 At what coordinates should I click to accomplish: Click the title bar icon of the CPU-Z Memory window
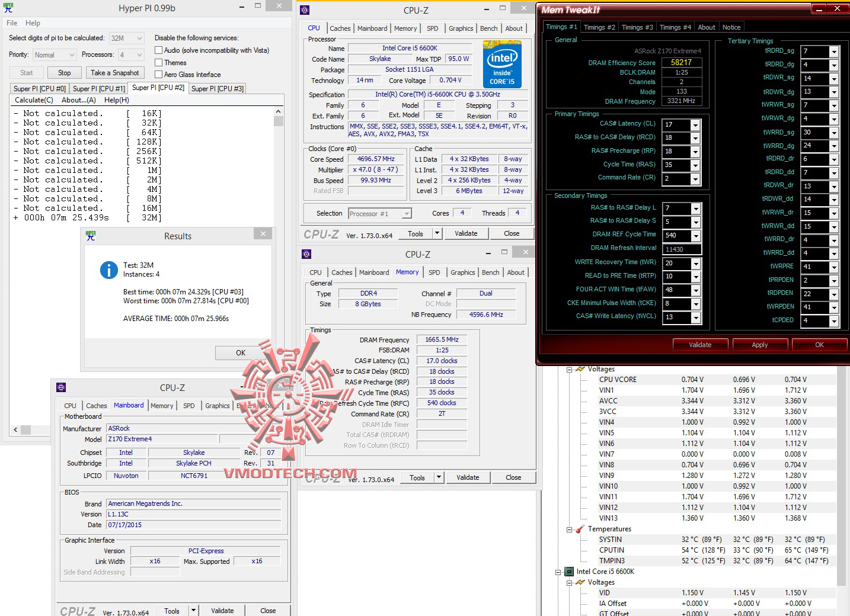(306, 254)
